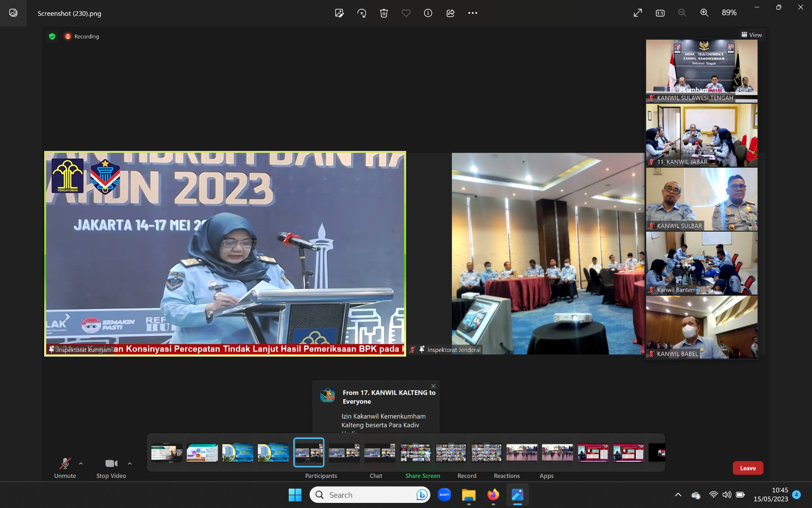Open the Windows Start menu
The width and height of the screenshot is (812, 508).
[x=295, y=495]
